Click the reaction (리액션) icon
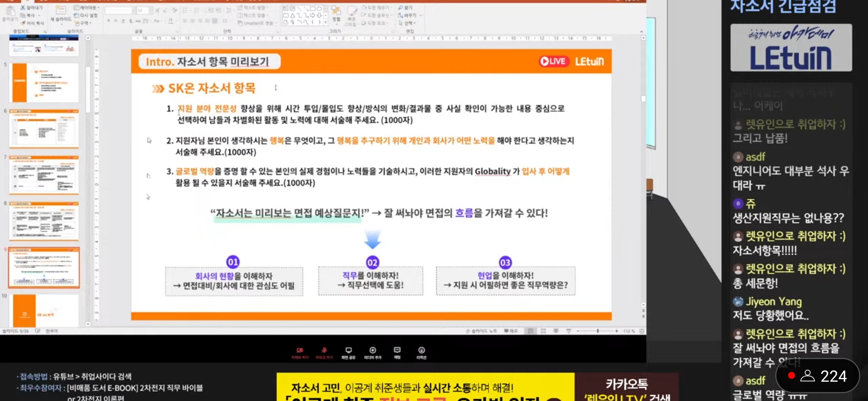This screenshot has height=401, width=868. (x=421, y=350)
